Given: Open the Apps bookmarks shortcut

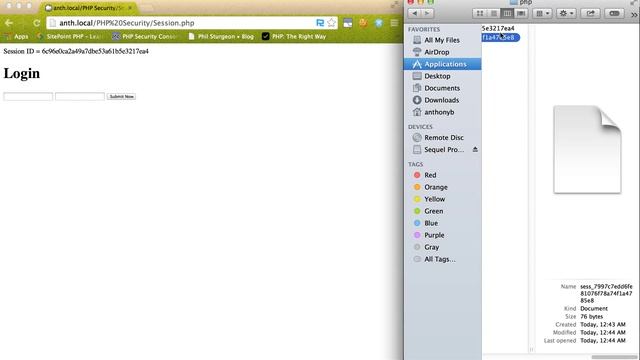Looking at the screenshot, I should tap(17, 36).
